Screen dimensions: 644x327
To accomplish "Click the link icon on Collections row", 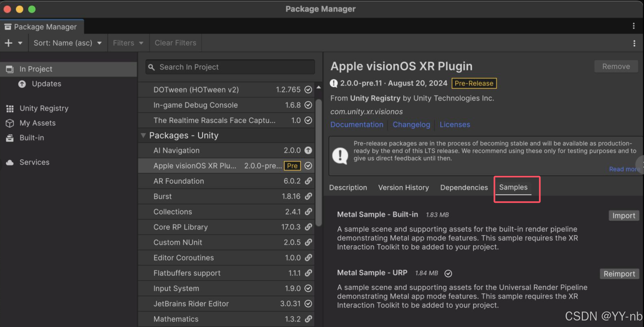I will (x=308, y=212).
